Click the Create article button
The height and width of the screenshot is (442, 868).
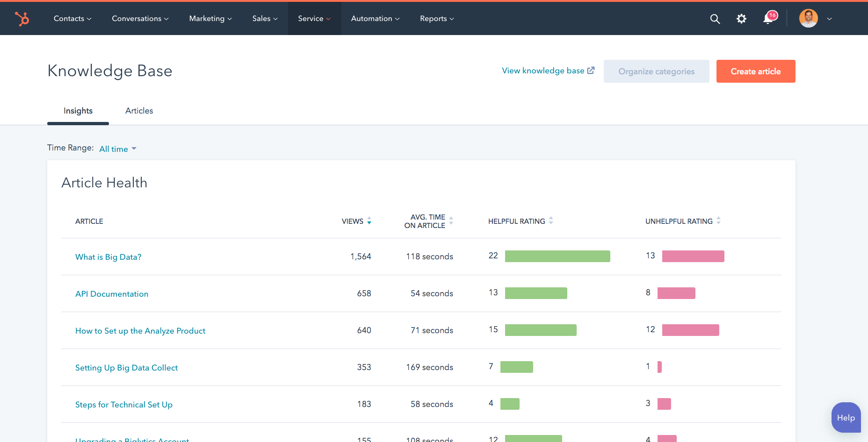755,71
